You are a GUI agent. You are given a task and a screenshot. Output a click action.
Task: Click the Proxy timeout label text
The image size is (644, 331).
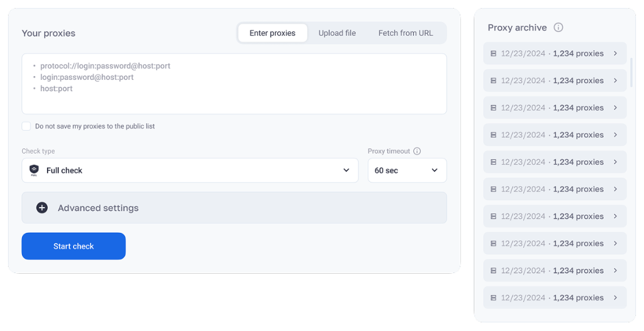tap(389, 151)
